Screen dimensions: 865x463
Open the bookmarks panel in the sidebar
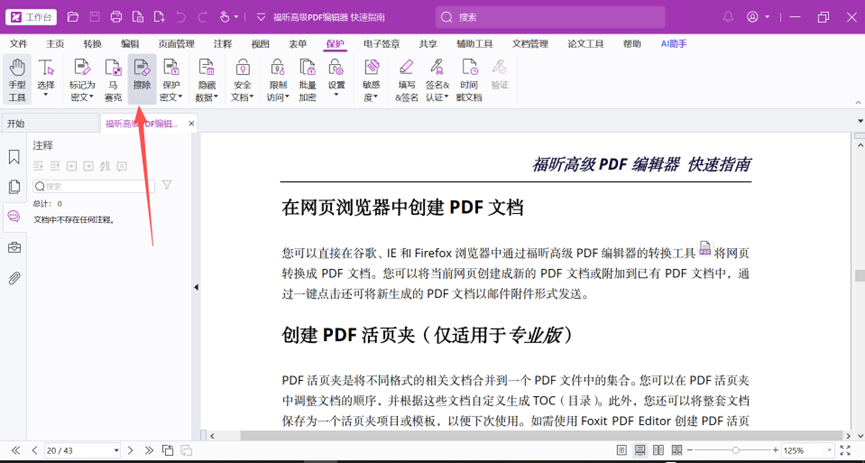[x=14, y=157]
